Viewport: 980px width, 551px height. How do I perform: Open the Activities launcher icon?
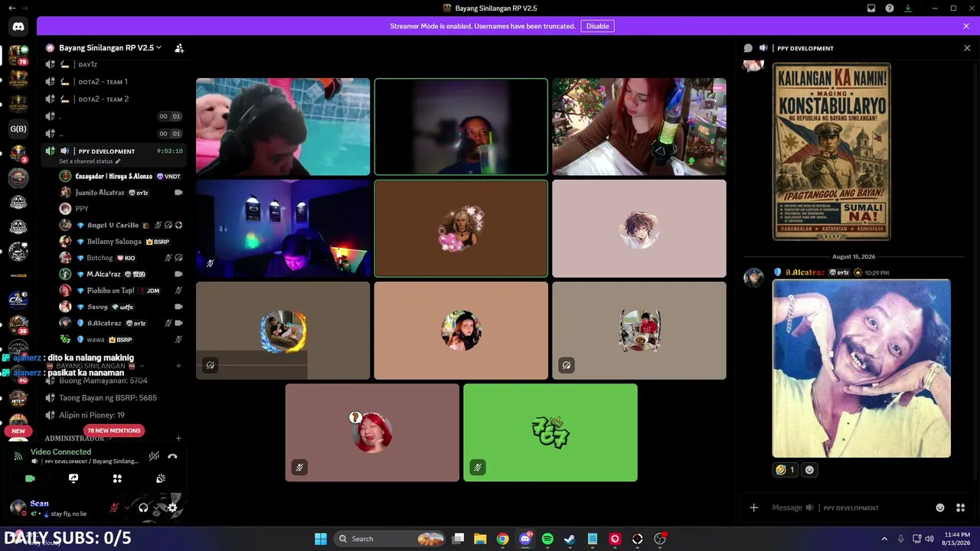pyautogui.click(x=117, y=478)
